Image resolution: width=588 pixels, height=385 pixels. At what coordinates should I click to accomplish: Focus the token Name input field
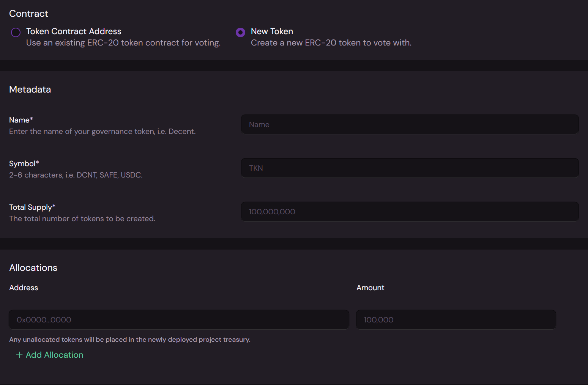(x=410, y=124)
